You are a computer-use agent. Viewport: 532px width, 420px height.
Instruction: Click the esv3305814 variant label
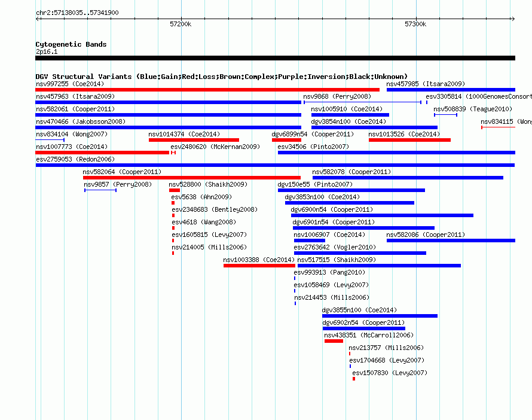[479, 96]
